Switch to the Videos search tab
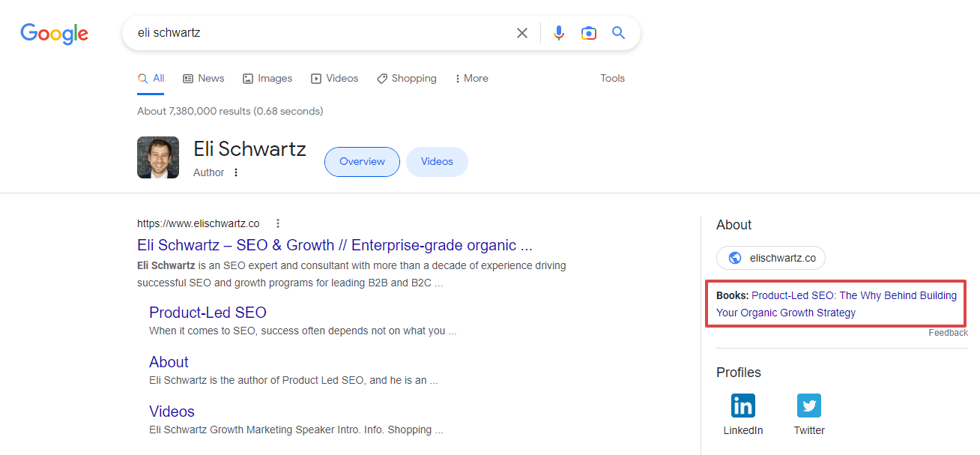The height and width of the screenshot is (455, 980). [x=335, y=79]
